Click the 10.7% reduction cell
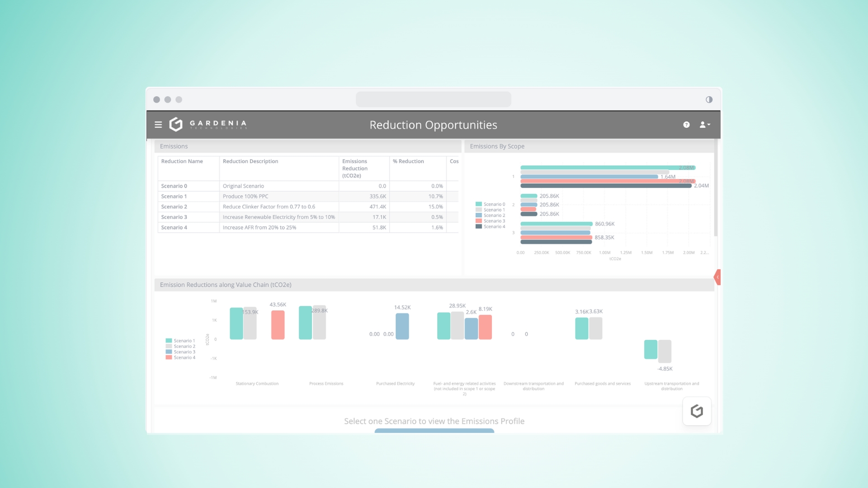The height and width of the screenshot is (488, 868). [x=418, y=197]
